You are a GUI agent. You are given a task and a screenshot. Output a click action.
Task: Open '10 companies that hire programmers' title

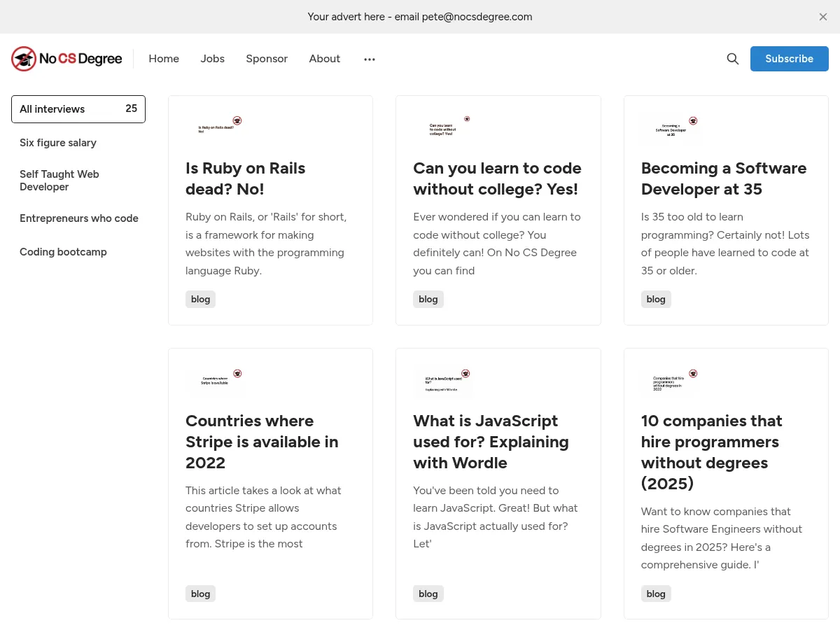(711, 452)
